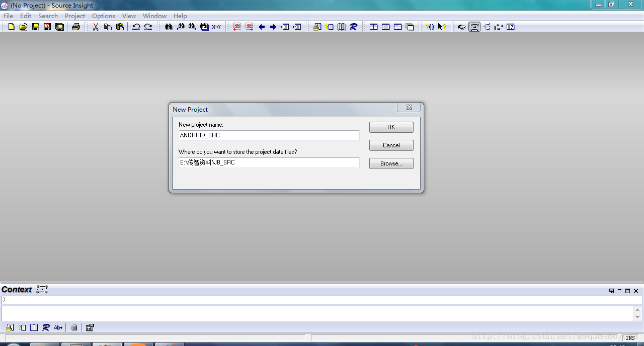The height and width of the screenshot is (346, 644).
Task: Click the Replace X-to-Y icon
Action: coord(216,27)
